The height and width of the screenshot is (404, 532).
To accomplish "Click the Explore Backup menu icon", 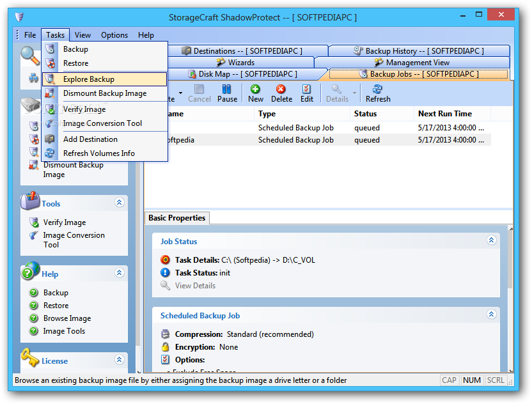I will [51, 79].
